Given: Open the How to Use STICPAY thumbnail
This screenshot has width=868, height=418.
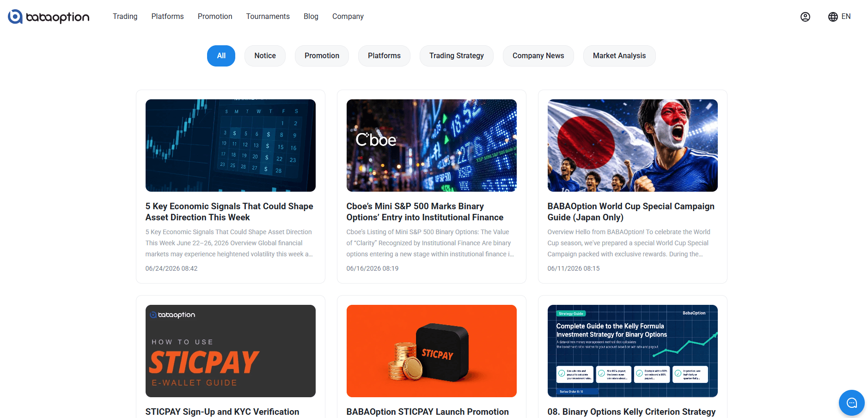Looking at the screenshot, I should coord(231,351).
